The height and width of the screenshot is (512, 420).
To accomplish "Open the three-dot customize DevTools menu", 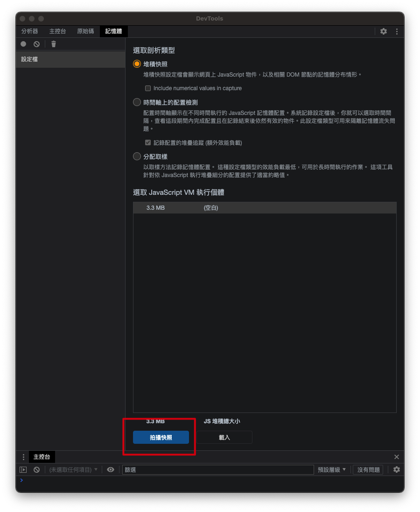I will tap(397, 31).
